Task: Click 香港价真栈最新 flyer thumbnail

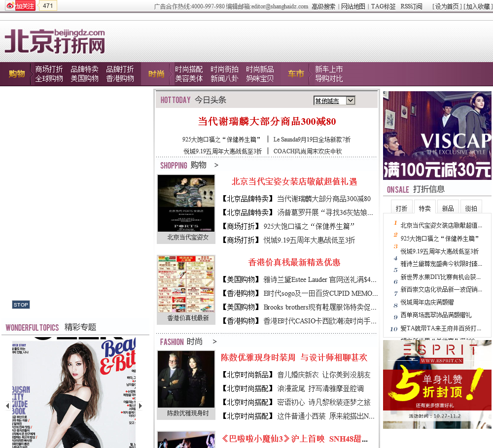Action: coord(186,284)
